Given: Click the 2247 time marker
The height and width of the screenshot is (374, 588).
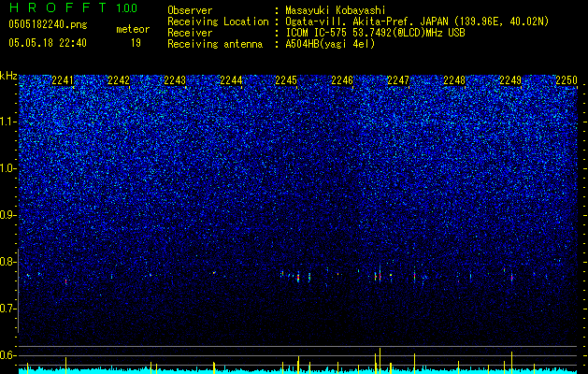Looking at the screenshot, I should click(398, 80).
